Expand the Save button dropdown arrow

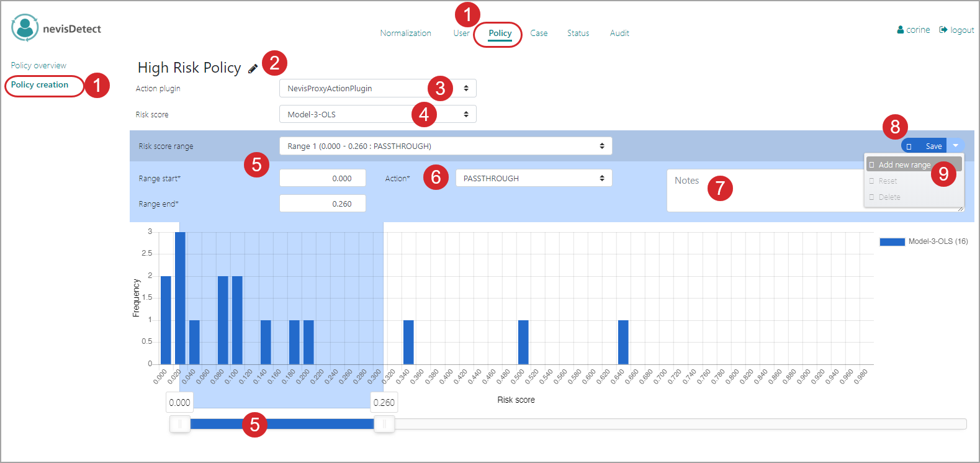point(955,146)
